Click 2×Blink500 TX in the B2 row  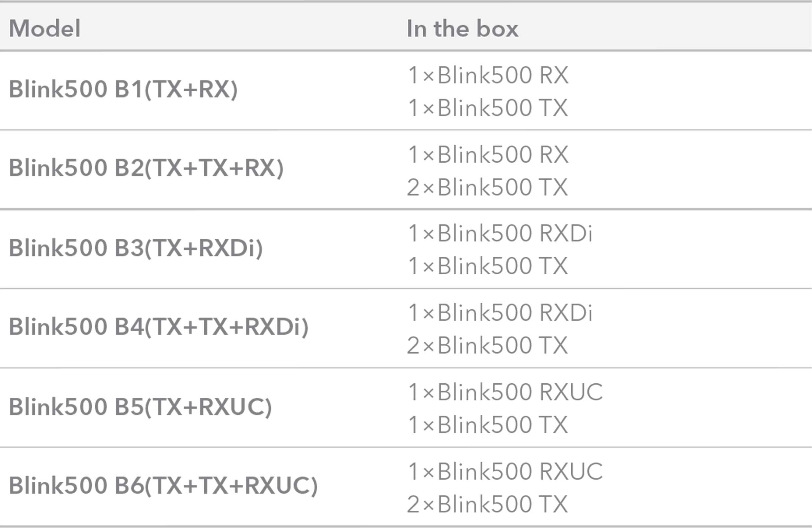pos(488,187)
